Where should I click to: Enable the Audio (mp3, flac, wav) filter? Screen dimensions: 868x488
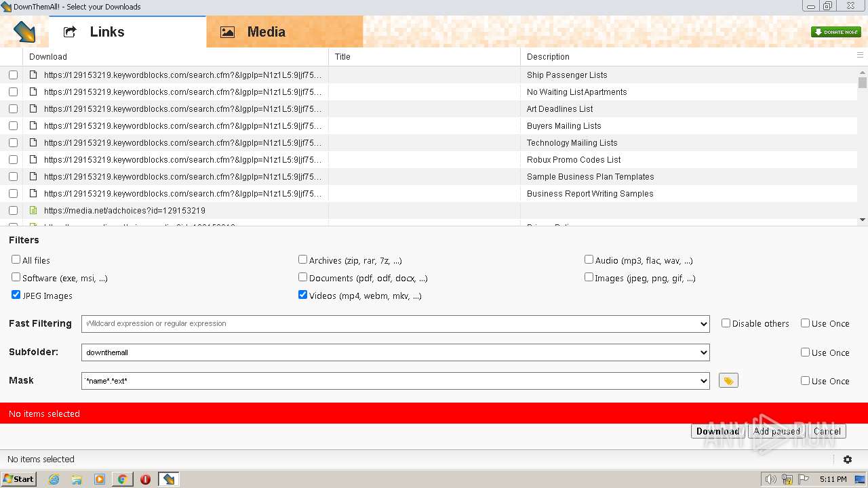point(589,260)
